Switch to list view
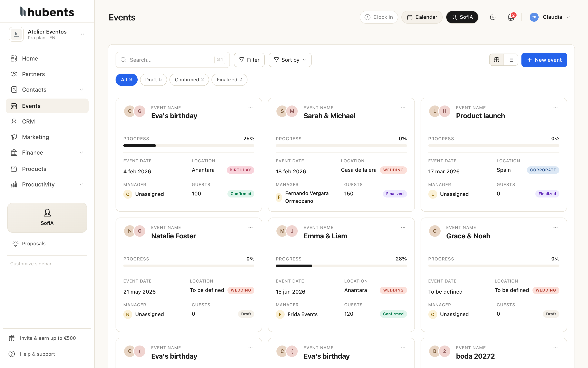 (511, 60)
